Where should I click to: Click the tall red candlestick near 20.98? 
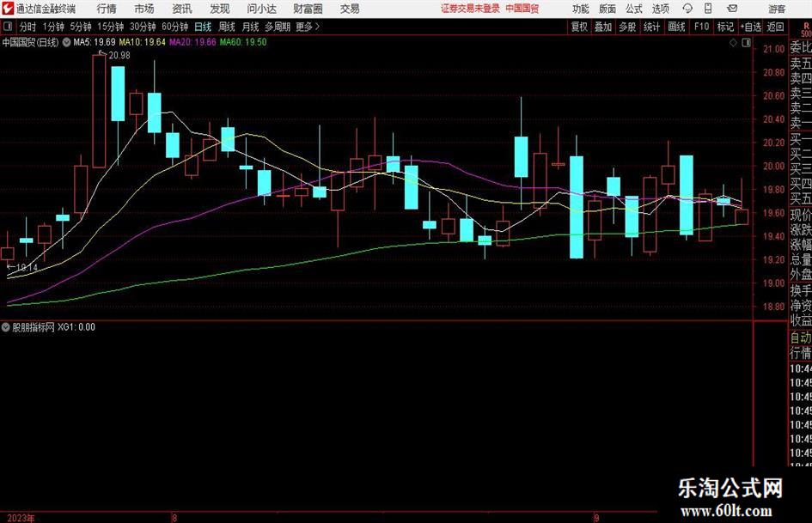100,111
